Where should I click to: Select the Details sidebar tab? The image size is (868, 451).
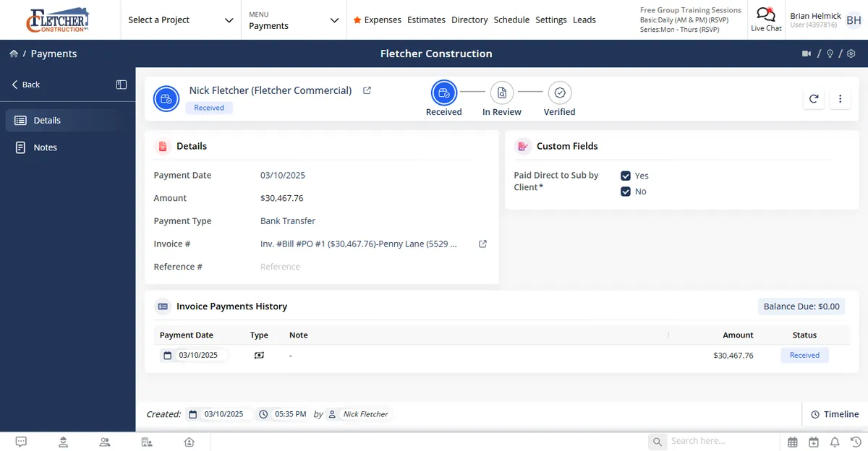68,121
